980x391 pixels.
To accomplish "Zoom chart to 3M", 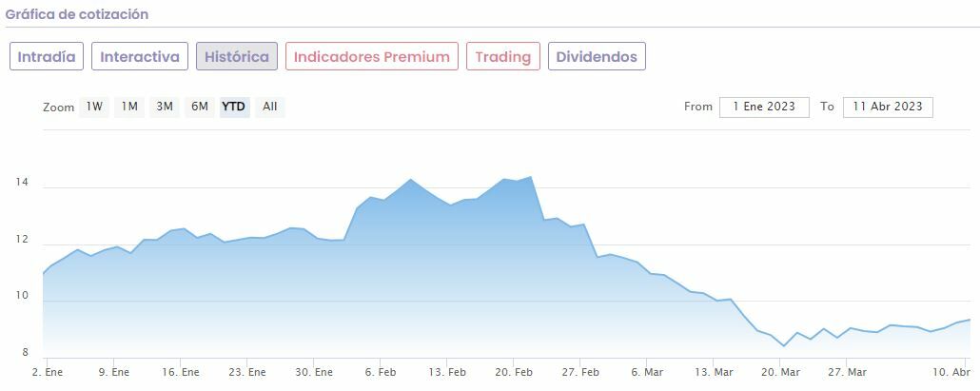I will (x=165, y=107).
